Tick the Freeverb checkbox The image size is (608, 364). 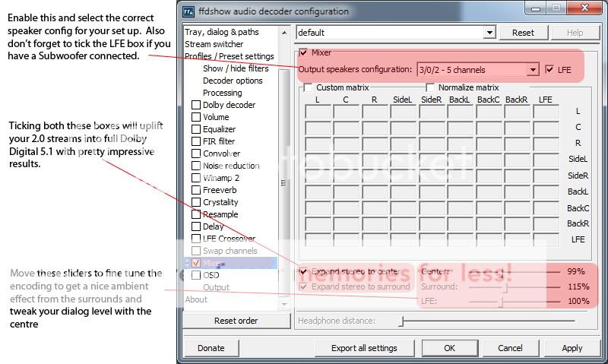196,190
